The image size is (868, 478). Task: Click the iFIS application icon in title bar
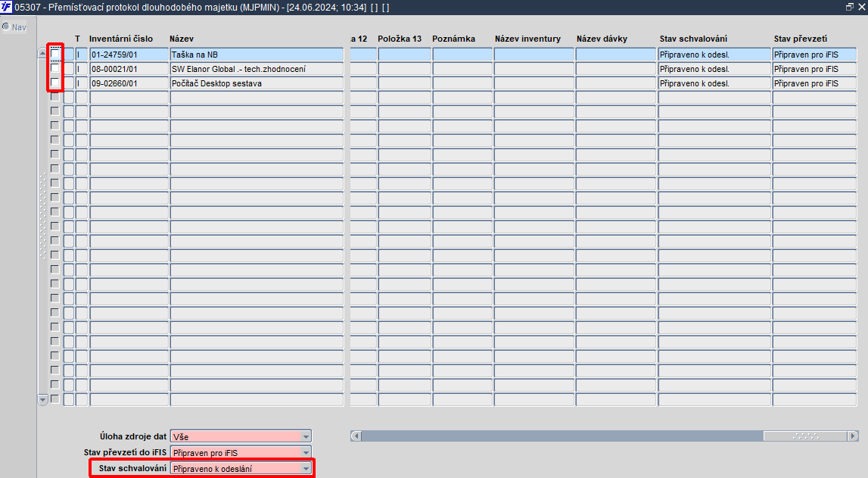tap(6, 8)
